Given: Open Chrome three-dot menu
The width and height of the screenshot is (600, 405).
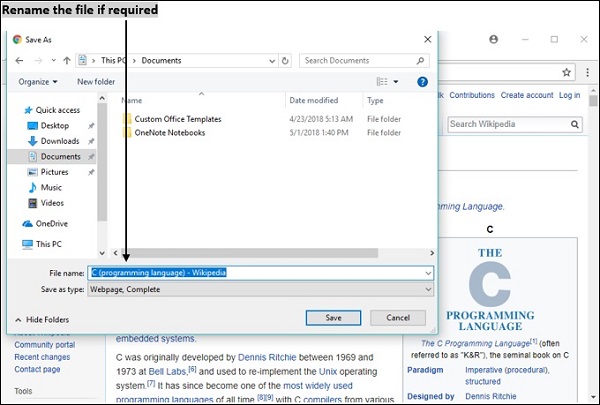Looking at the screenshot, I should point(587,72).
